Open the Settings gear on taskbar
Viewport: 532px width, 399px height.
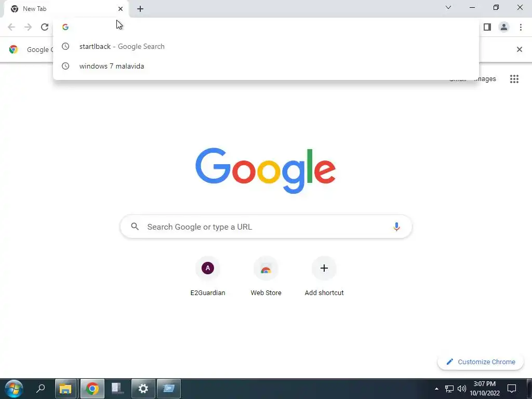[143, 389]
